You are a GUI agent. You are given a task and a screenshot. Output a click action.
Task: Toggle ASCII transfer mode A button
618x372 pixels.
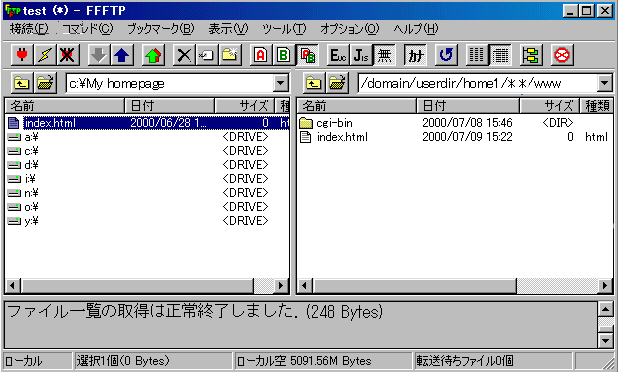click(x=261, y=55)
